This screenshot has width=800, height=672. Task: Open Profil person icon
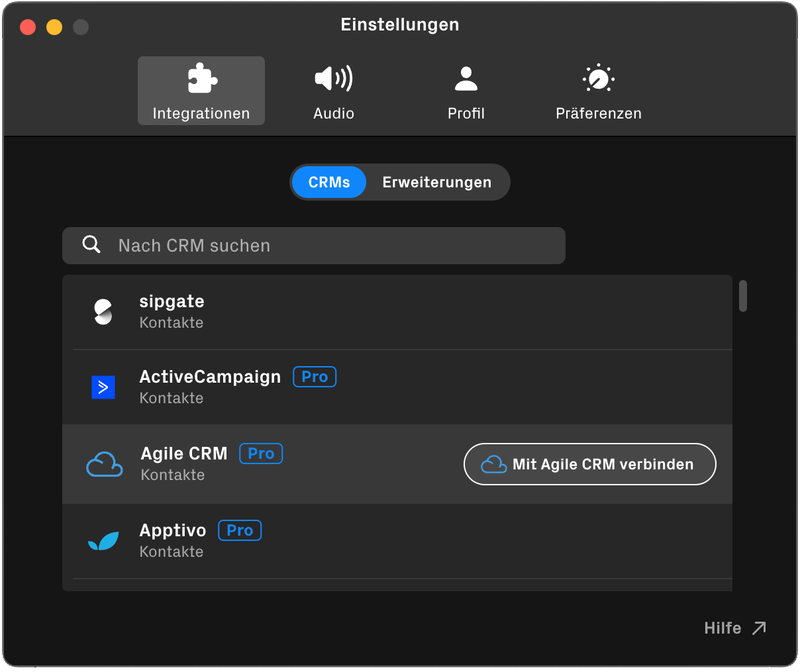[466, 79]
